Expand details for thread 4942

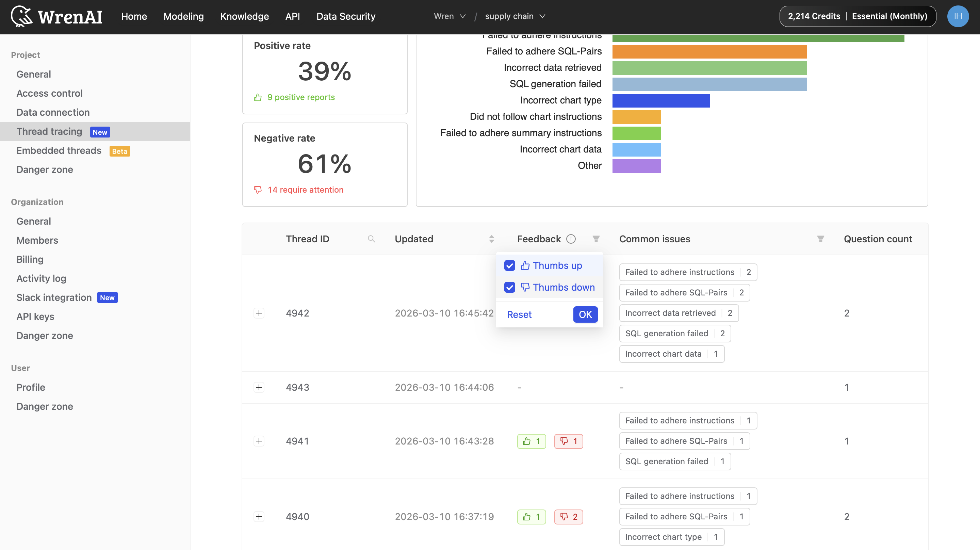[259, 313]
